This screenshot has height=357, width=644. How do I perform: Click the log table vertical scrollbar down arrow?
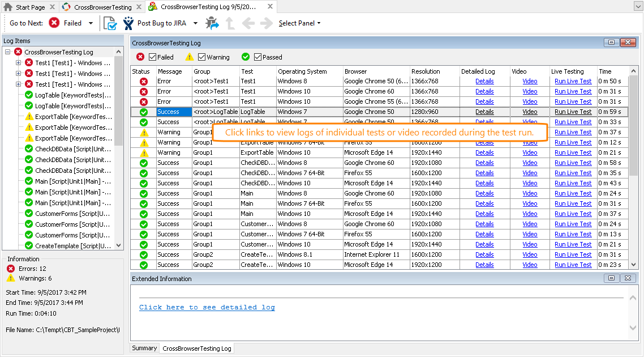[x=633, y=265]
